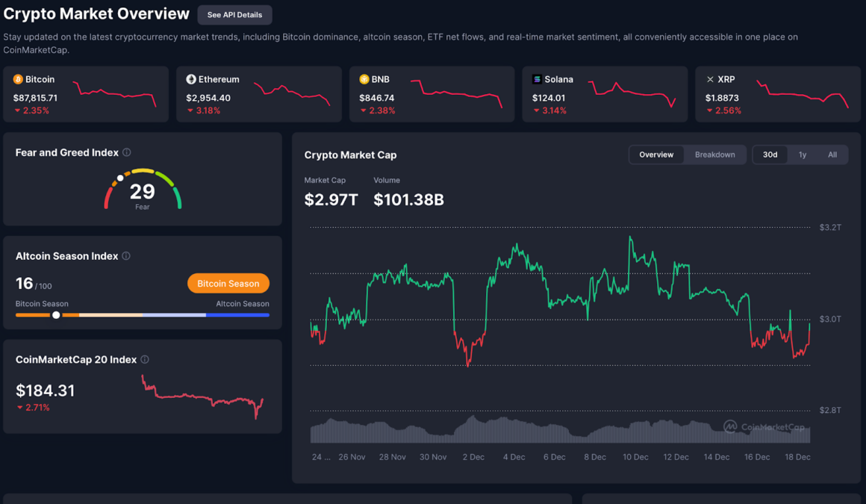
Task: Click Solana's red down-arrow change indicator
Action: 536,111
